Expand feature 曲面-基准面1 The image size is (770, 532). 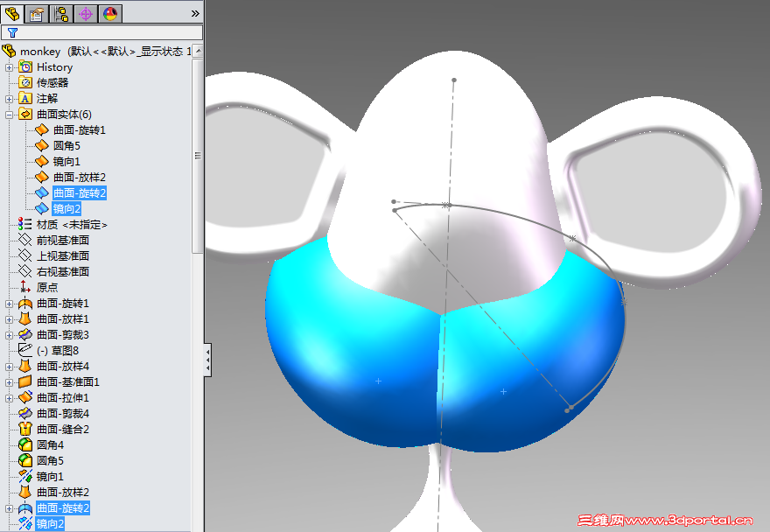pos(9,382)
